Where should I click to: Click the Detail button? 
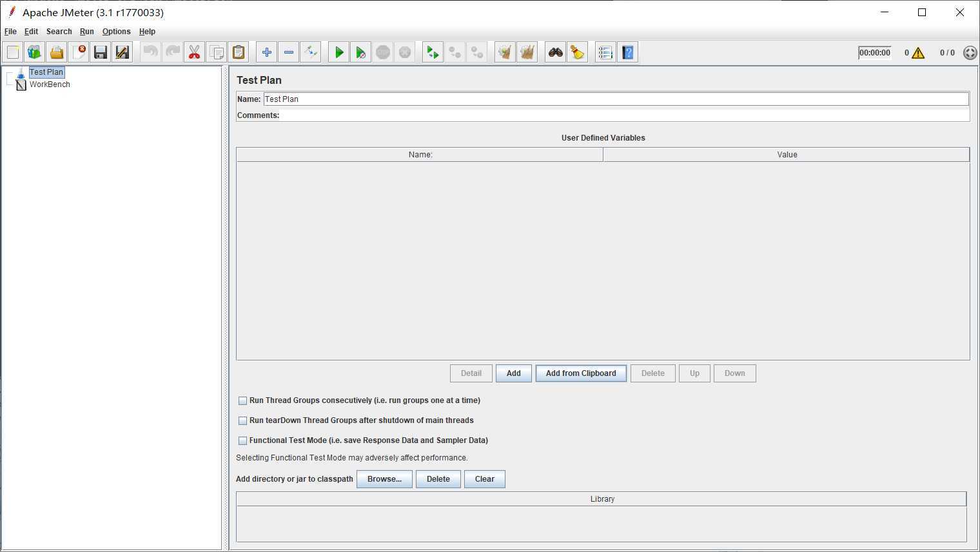pos(471,373)
